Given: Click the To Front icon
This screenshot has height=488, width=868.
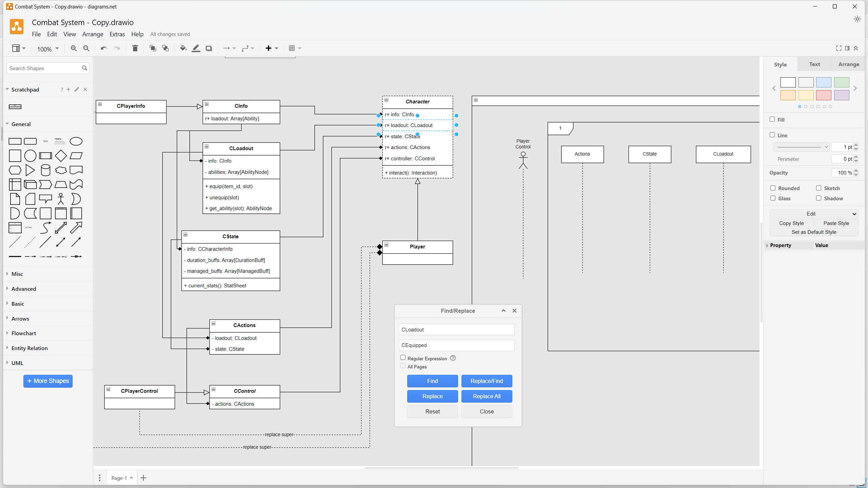Looking at the screenshot, I should coord(153,48).
